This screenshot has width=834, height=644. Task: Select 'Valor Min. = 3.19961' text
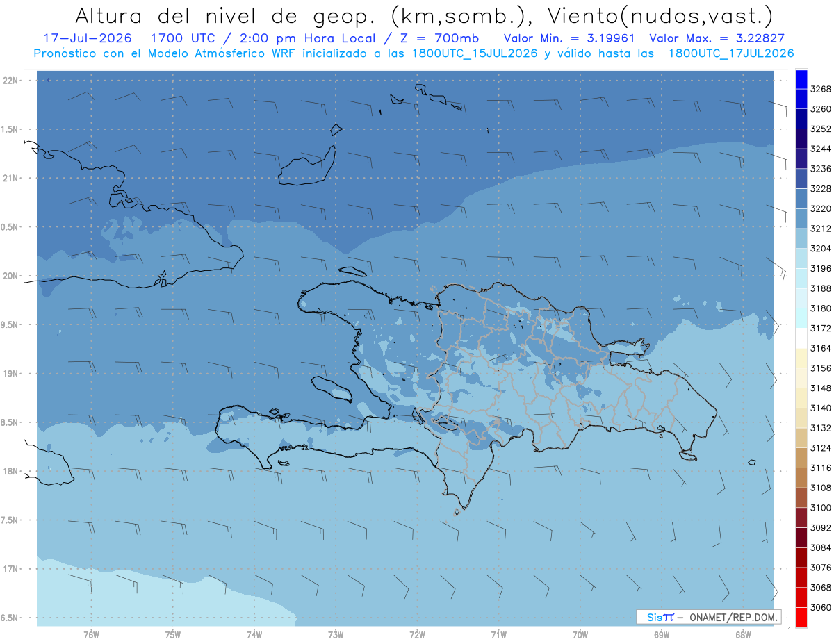570,38
